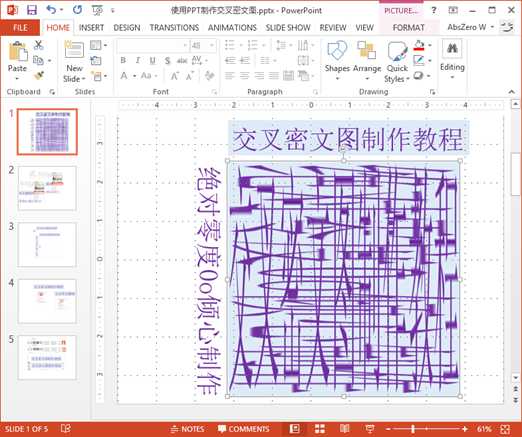Copy the selection to clipboard

[38, 60]
